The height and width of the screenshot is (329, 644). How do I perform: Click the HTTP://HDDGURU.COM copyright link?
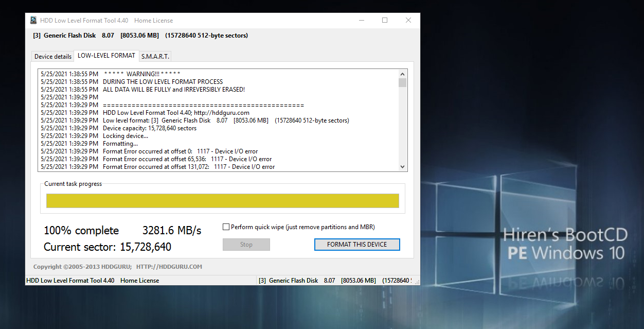click(169, 267)
